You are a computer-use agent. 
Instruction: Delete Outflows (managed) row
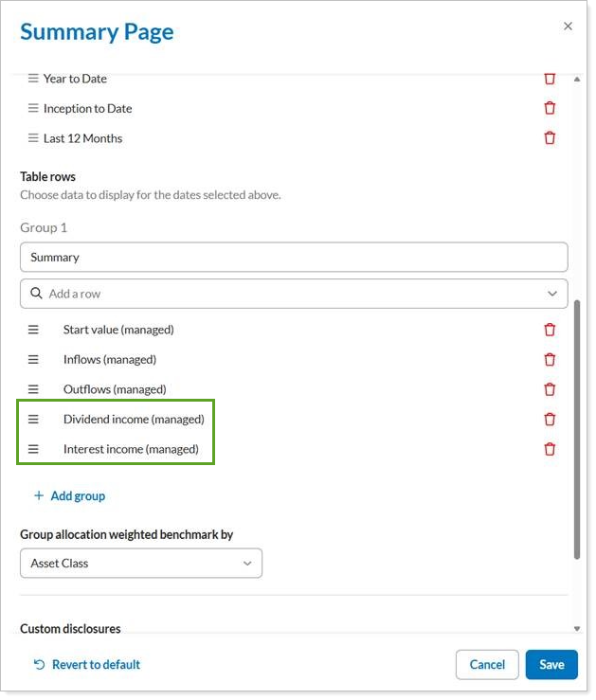pos(550,389)
